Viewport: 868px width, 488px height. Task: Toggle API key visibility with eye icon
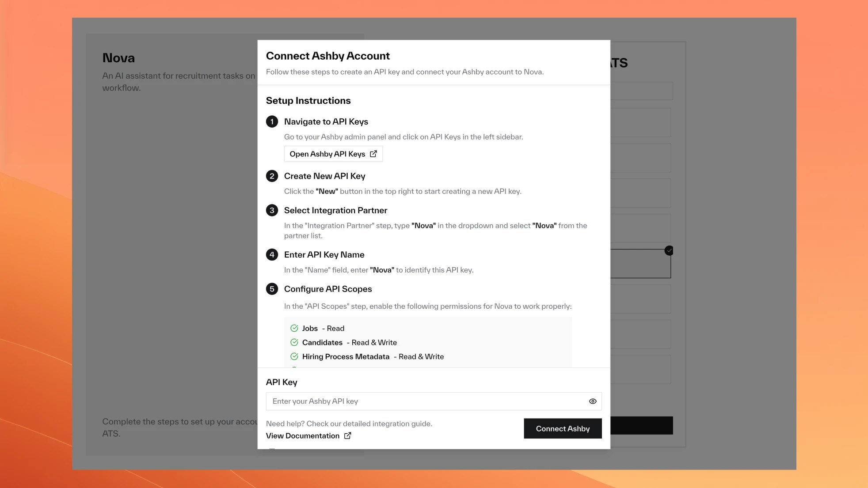(593, 401)
